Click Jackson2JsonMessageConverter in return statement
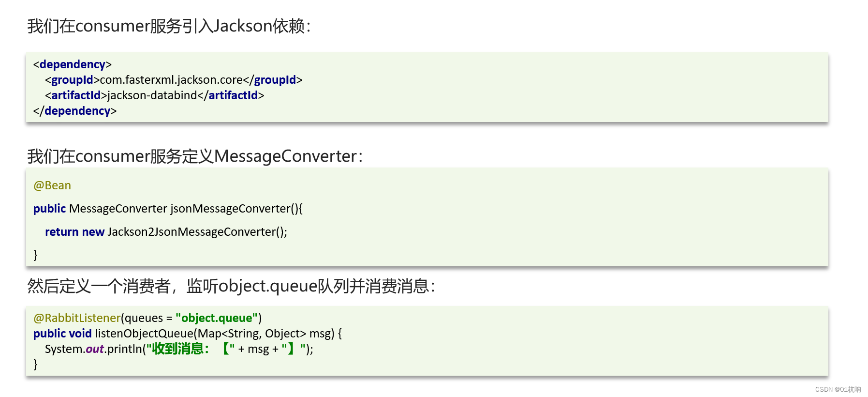The height and width of the screenshot is (397, 868). click(x=191, y=232)
